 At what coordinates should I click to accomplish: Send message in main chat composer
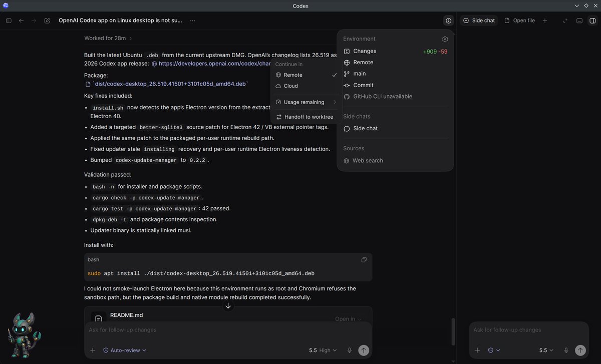[364, 350]
